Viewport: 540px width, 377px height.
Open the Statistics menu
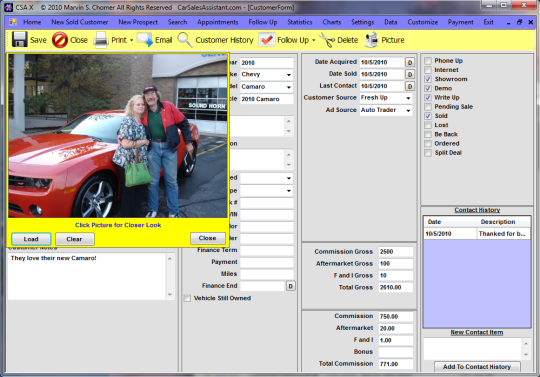[x=300, y=22]
